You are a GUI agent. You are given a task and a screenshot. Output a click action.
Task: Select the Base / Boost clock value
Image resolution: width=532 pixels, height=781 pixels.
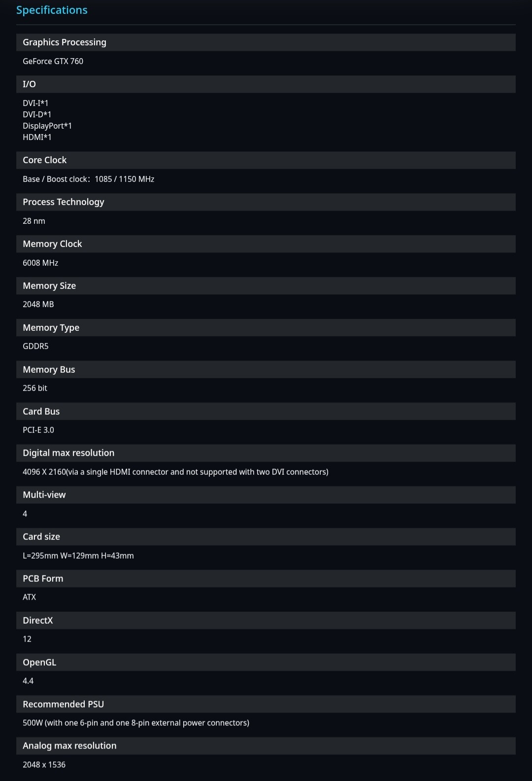89,179
